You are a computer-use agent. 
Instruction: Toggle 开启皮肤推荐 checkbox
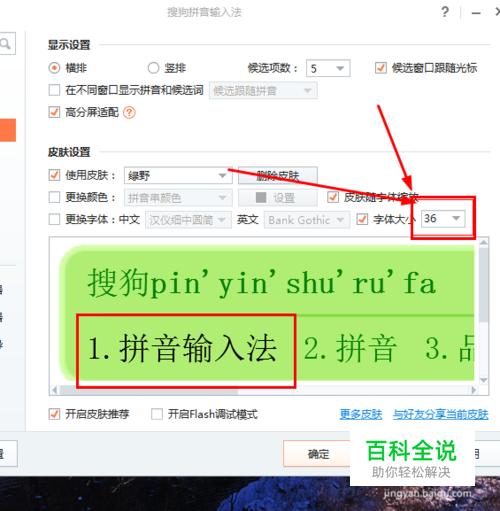click(x=54, y=414)
